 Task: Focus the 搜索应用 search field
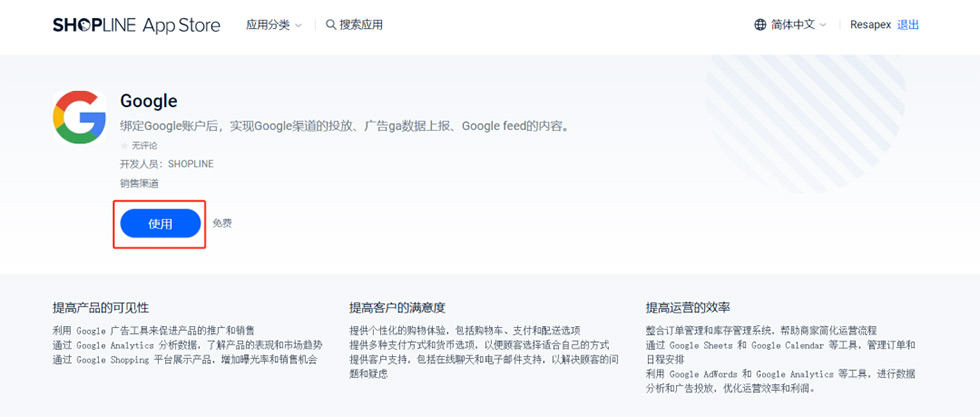(x=361, y=25)
